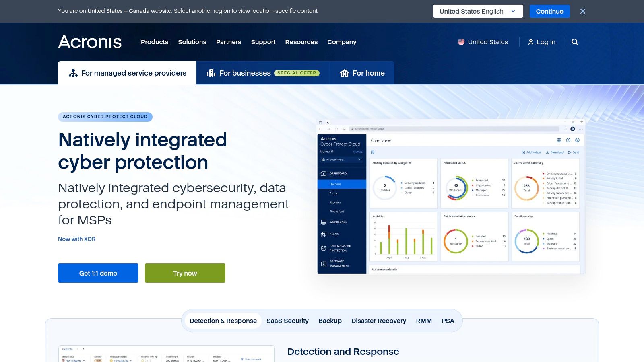Click the Try now button

pyautogui.click(x=185, y=273)
